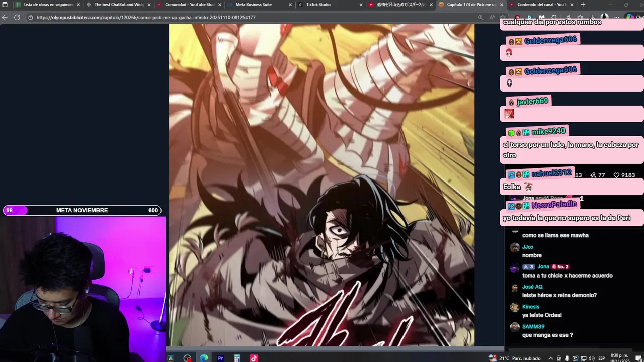This screenshot has width=644, height=362.
Task: Click the NecroPaladin chat username
Action: [x=554, y=205]
